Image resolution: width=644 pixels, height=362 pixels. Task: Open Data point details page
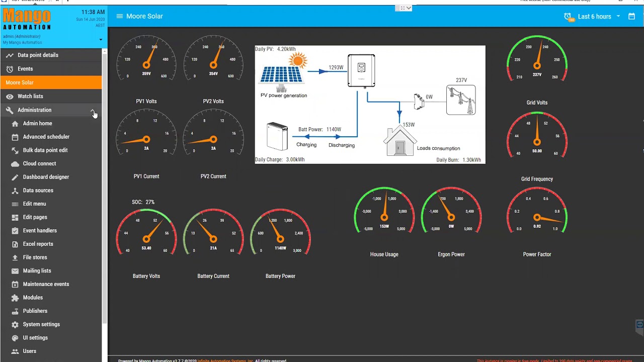click(51, 55)
